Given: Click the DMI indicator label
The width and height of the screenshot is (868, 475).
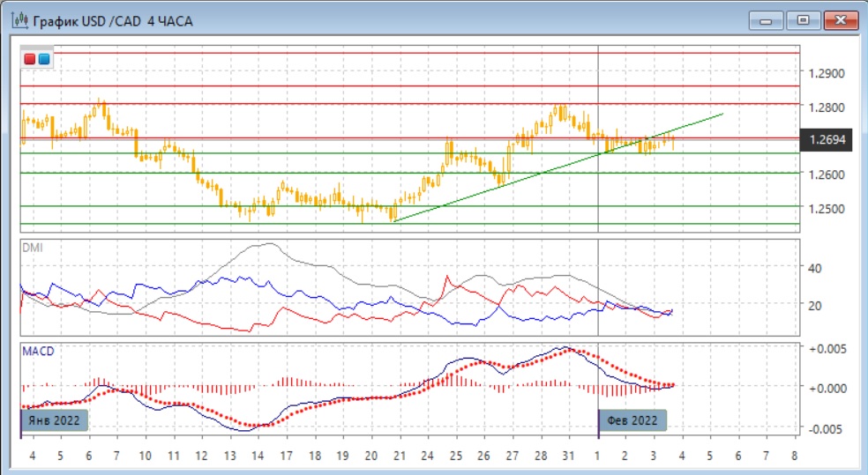Looking at the screenshot, I should pyautogui.click(x=32, y=248).
